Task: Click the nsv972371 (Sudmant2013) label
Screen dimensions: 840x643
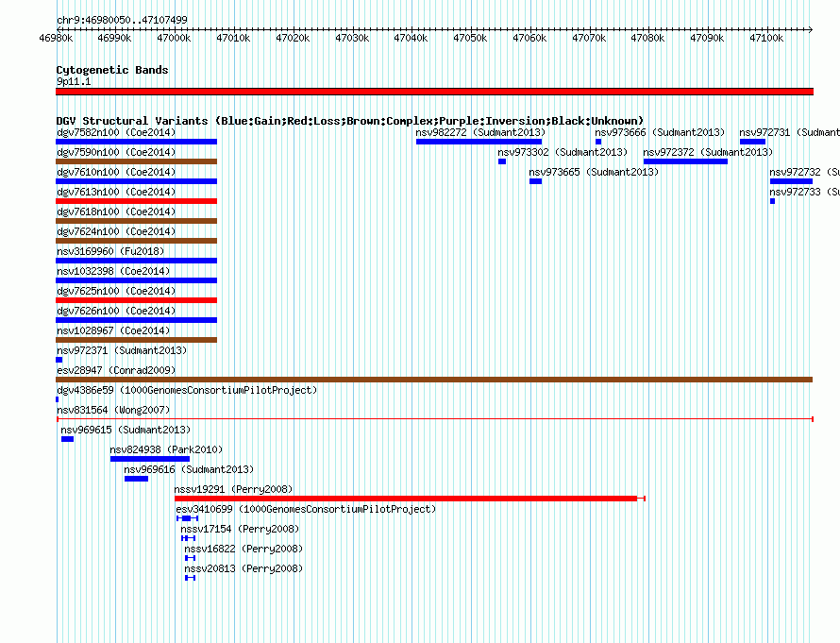Action: pyautogui.click(x=122, y=350)
